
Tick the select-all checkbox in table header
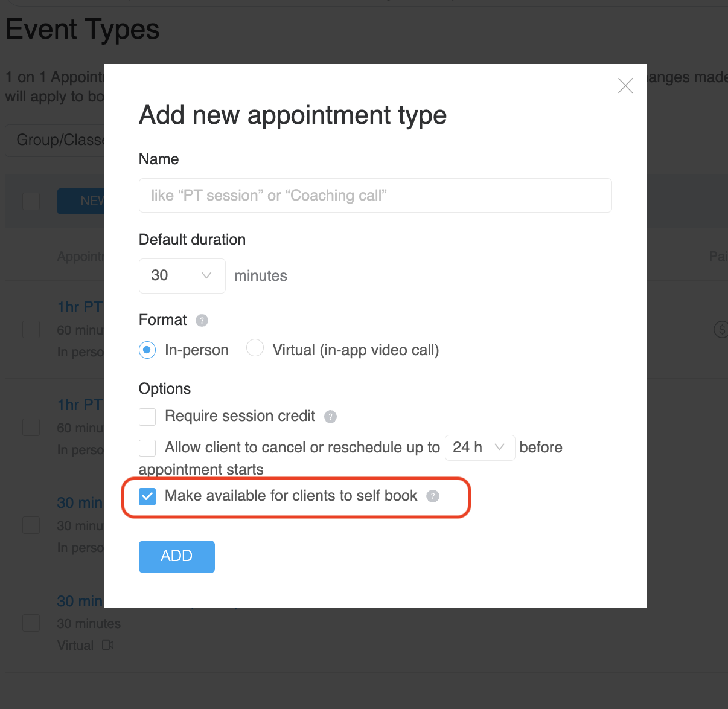(x=31, y=201)
